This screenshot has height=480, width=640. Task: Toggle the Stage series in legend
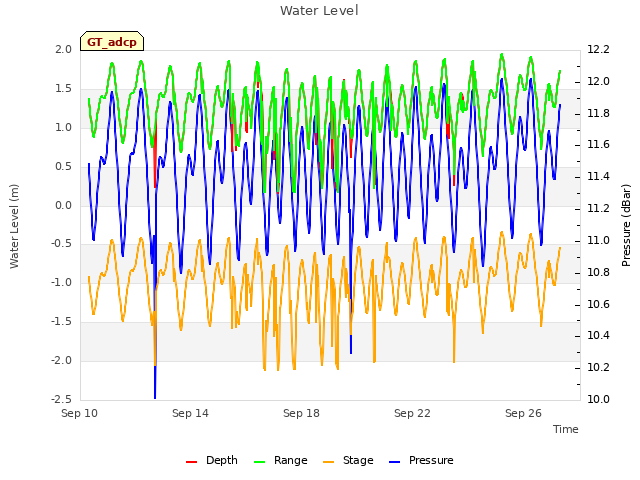(x=348, y=460)
